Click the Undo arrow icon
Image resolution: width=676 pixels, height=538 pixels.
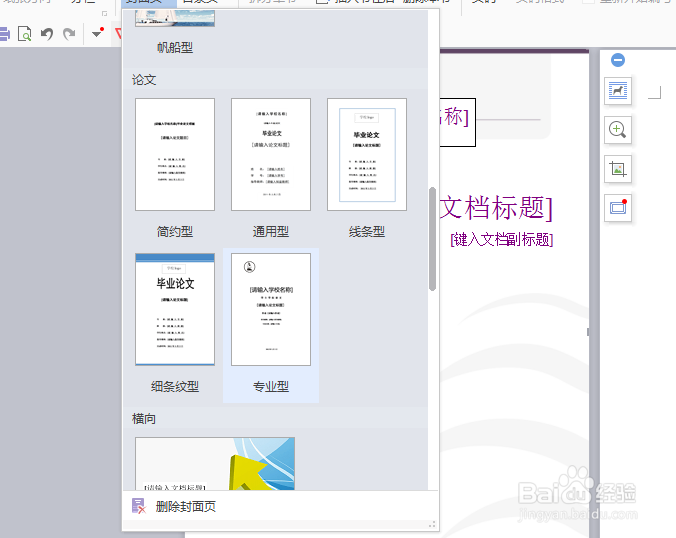[47, 34]
